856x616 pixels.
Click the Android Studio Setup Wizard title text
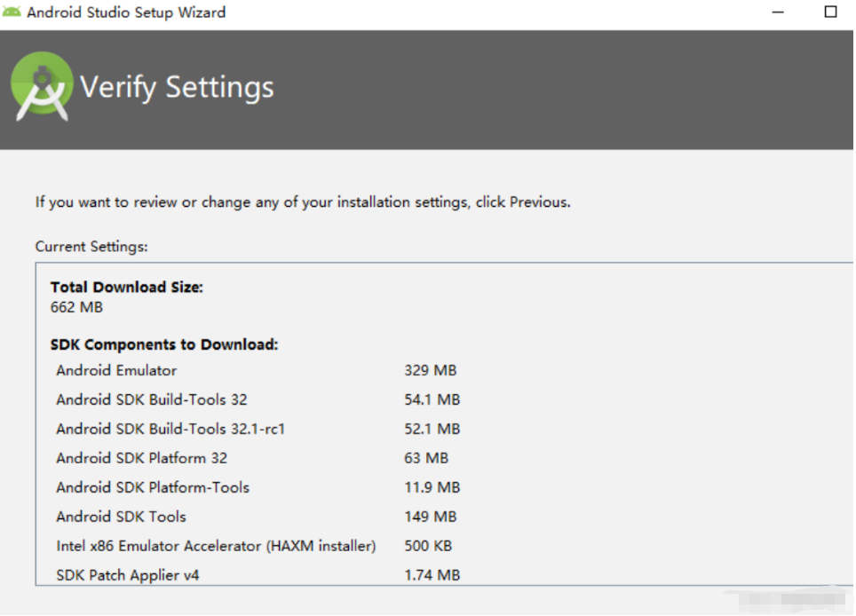click(126, 12)
